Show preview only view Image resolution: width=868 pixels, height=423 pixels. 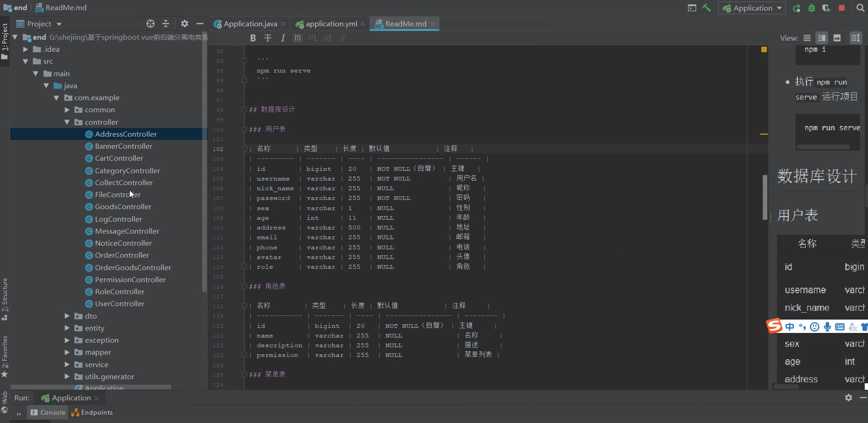(837, 38)
